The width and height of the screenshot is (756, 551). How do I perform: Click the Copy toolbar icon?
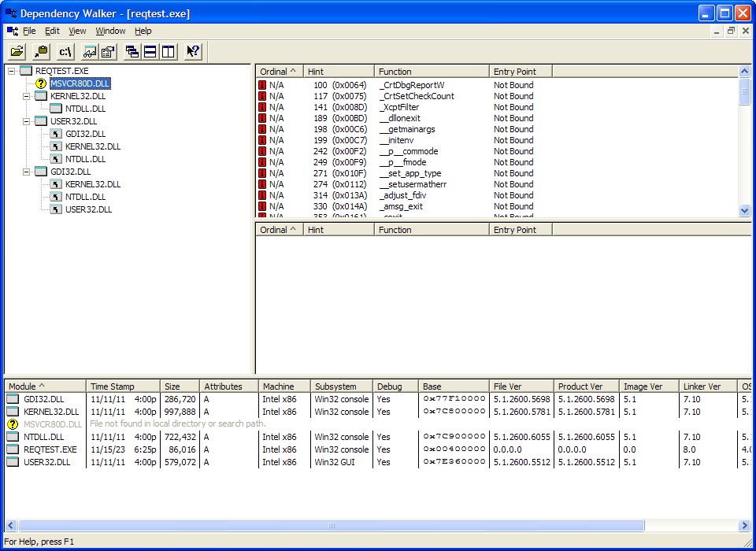click(x=41, y=52)
